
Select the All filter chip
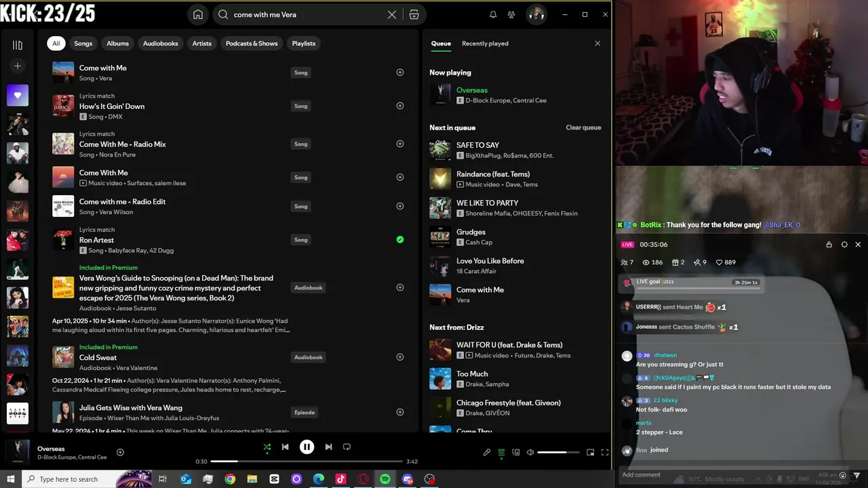[x=56, y=43]
